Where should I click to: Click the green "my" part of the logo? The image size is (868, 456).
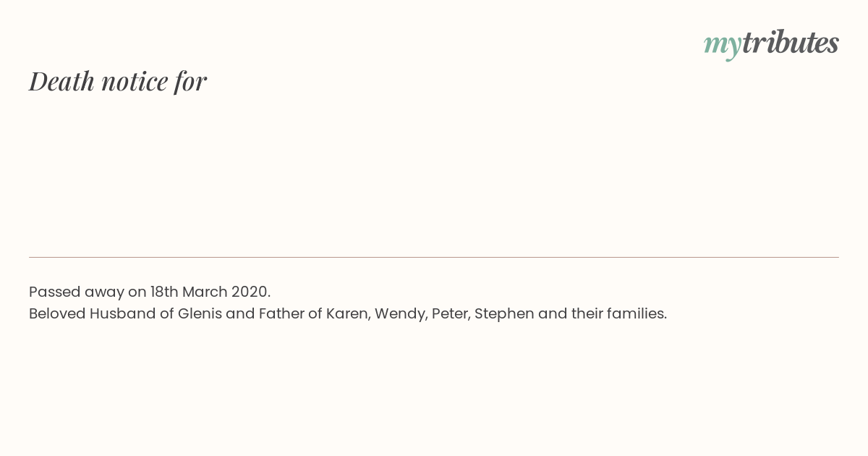[x=723, y=46]
